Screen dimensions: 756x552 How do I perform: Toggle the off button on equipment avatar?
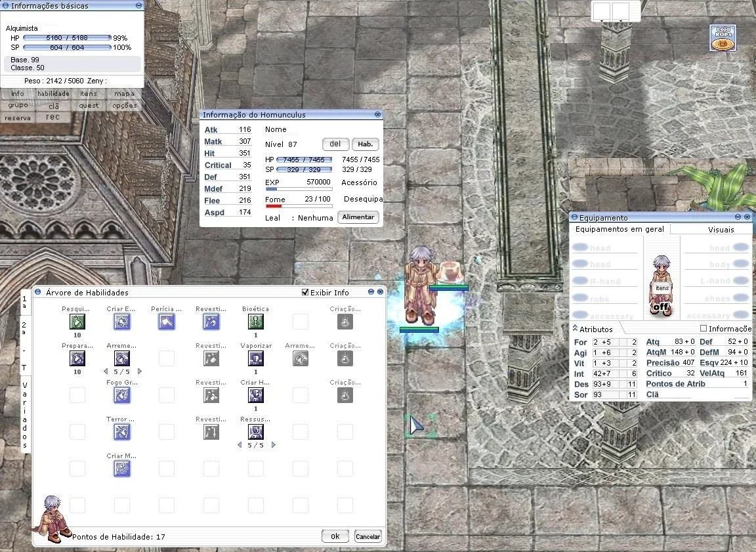(661, 307)
